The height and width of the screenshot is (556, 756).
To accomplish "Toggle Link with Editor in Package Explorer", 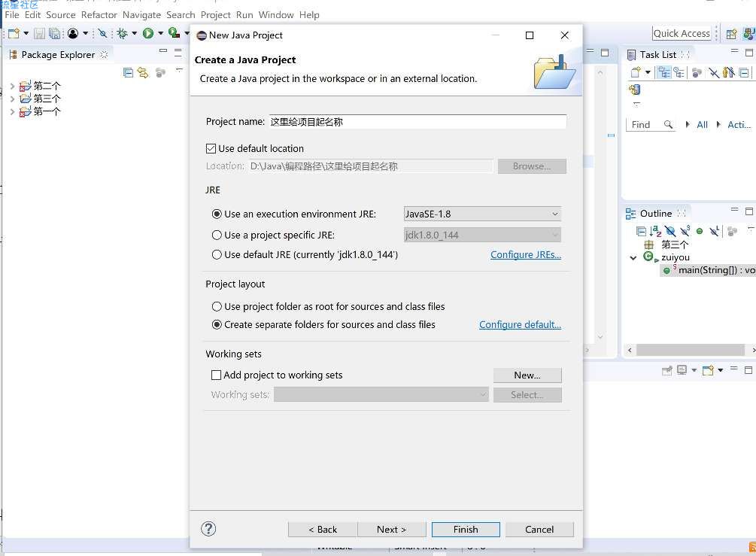I will pos(143,73).
